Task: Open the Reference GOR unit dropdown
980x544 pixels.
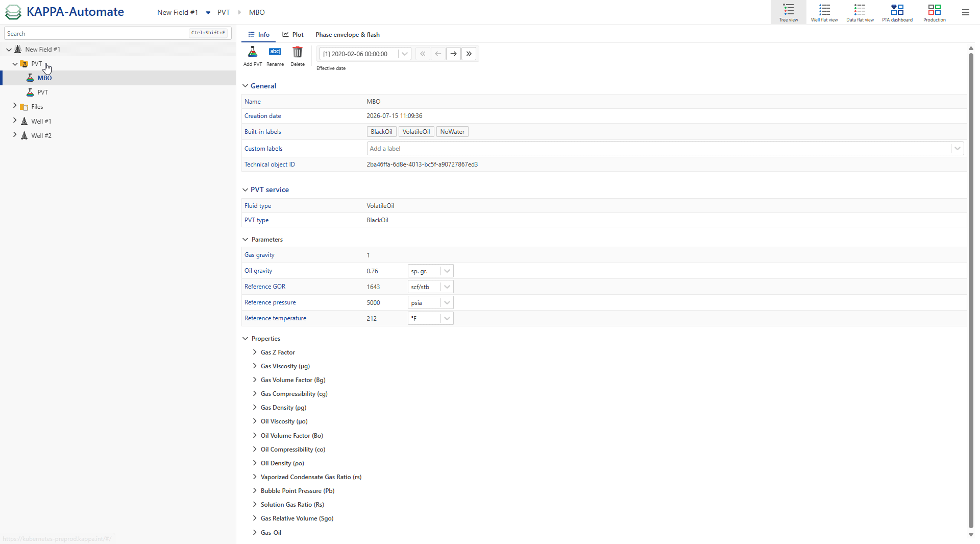Action: tap(447, 287)
